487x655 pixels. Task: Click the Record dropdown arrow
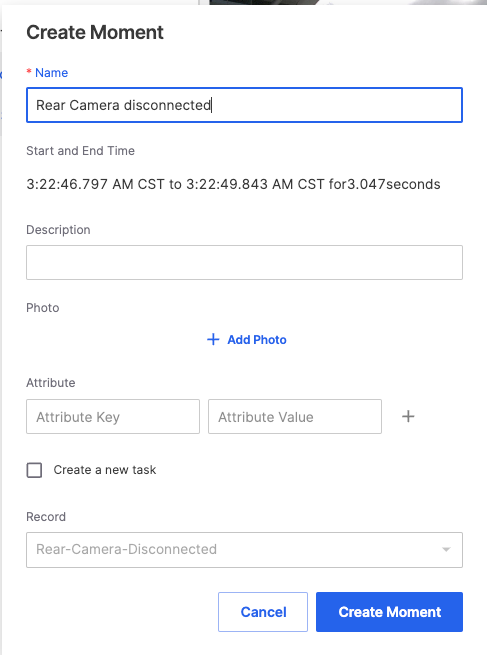446,550
